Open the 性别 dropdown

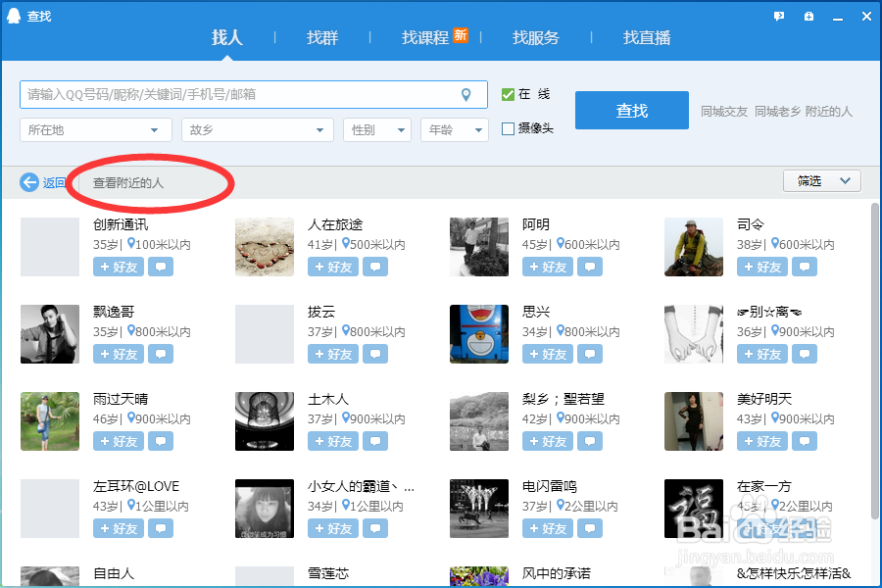click(x=377, y=128)
